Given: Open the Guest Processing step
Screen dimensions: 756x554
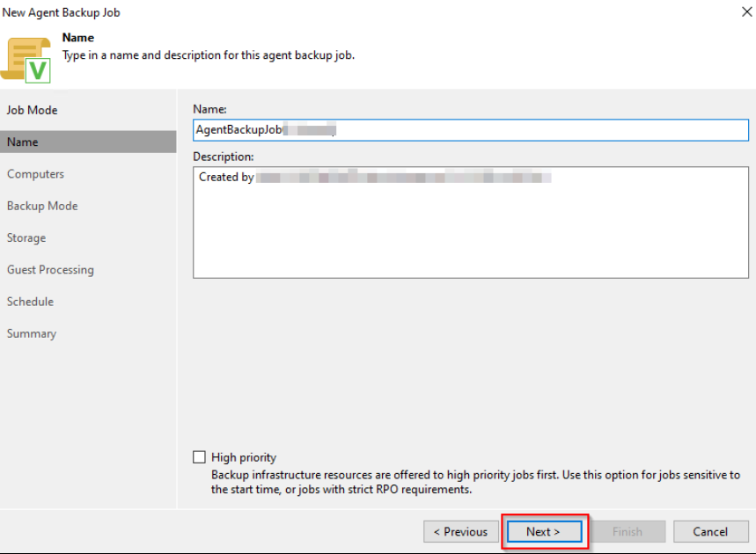Looking at the screenshot, I should [x=50, y=270].
